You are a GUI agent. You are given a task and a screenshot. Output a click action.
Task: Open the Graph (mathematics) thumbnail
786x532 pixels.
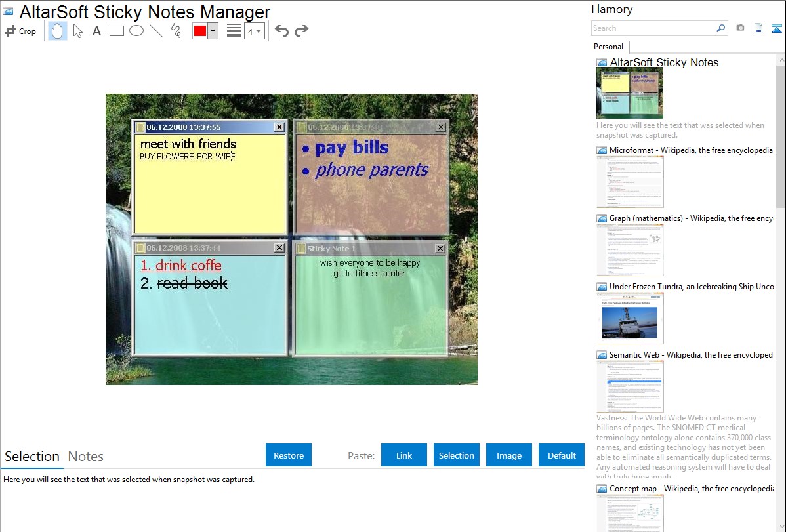[630, 250]
